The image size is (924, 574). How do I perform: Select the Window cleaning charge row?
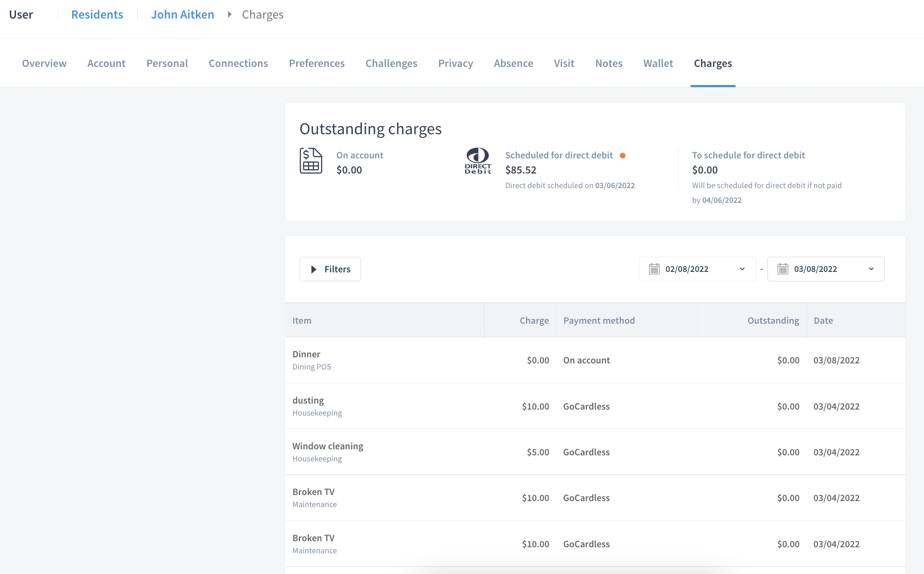pyautogui.click(x=595, y=452)
